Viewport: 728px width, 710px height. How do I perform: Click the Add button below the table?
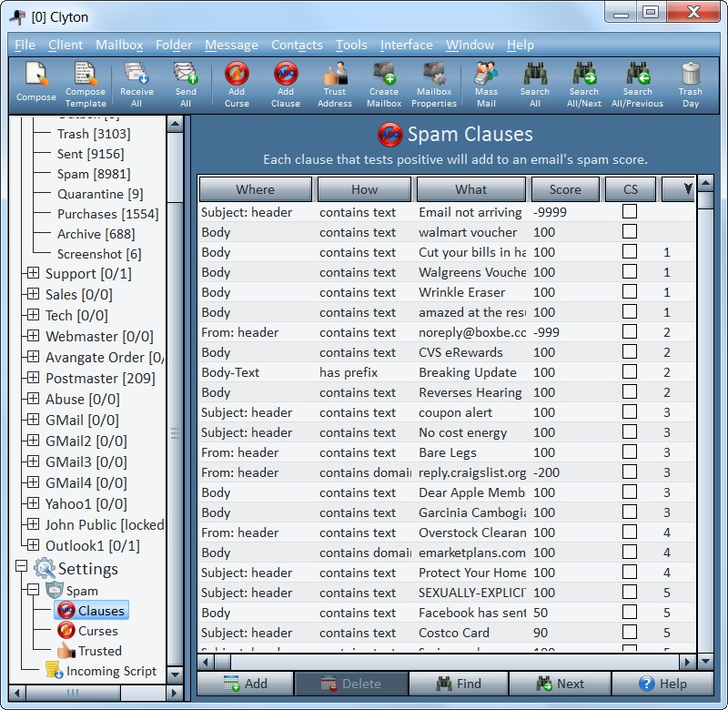(x=245, y=684)
